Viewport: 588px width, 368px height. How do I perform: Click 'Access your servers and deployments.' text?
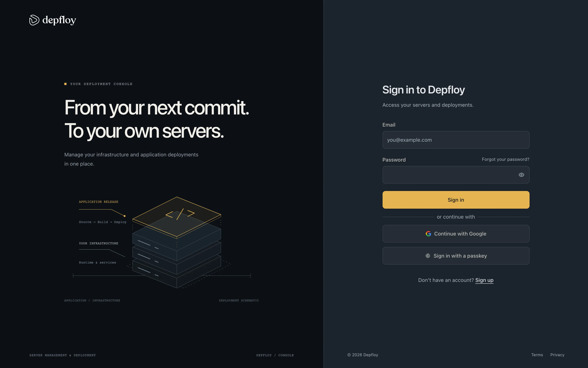pyautogui.click(x=428, y=105)
